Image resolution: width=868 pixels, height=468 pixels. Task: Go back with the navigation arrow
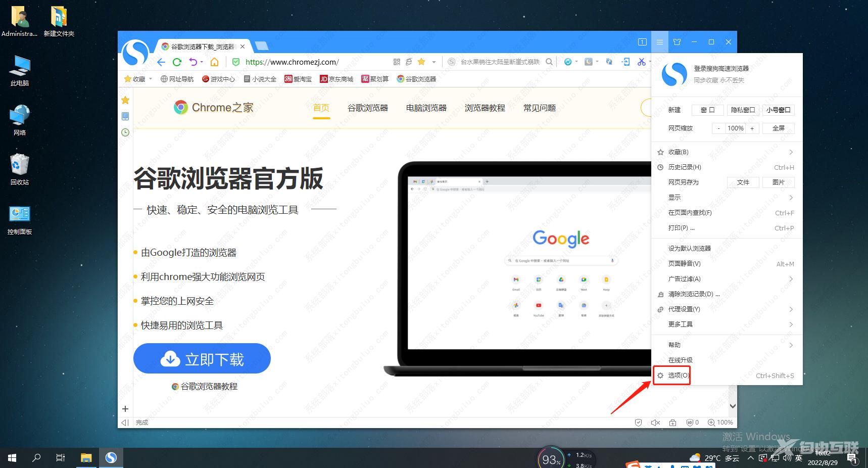point(161,62)
